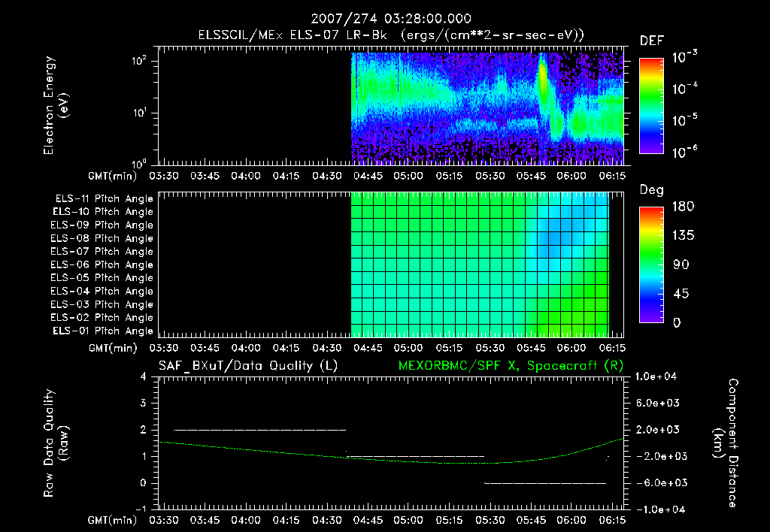The width and height of the screenshot is (770, 532).
Task: Click the Electron Energy (eV) axis label
Action: (x=56, y=105)
